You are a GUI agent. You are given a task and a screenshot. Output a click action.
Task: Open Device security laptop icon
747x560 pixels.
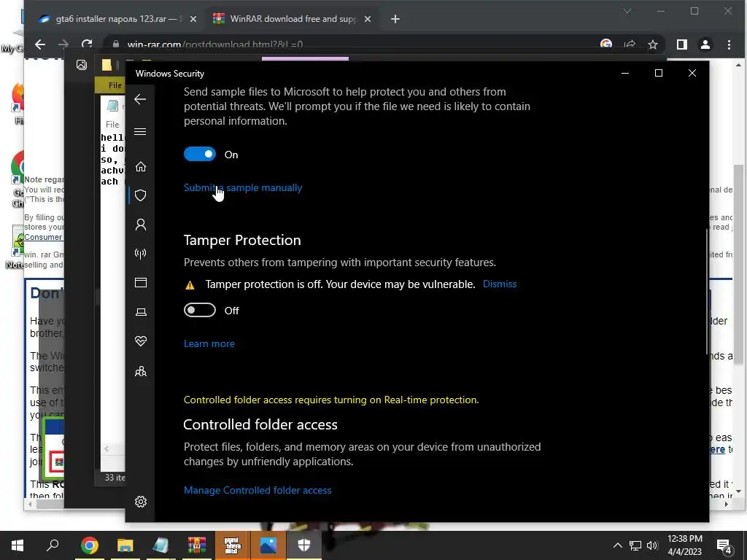pos(141,312)
